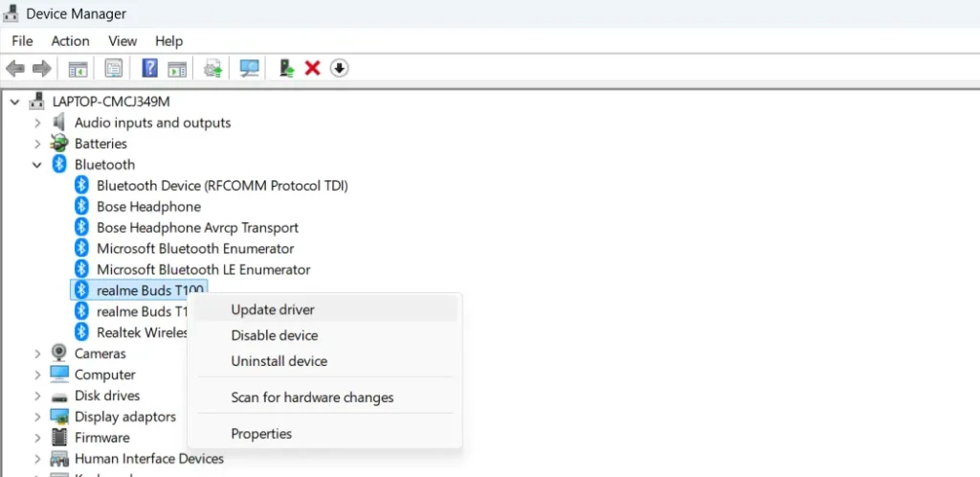This screenshot has height=477, width=980.
Task: Choose Scan for hardware changes in context menu
Action: pyautogui.click(x=325, y=397)
